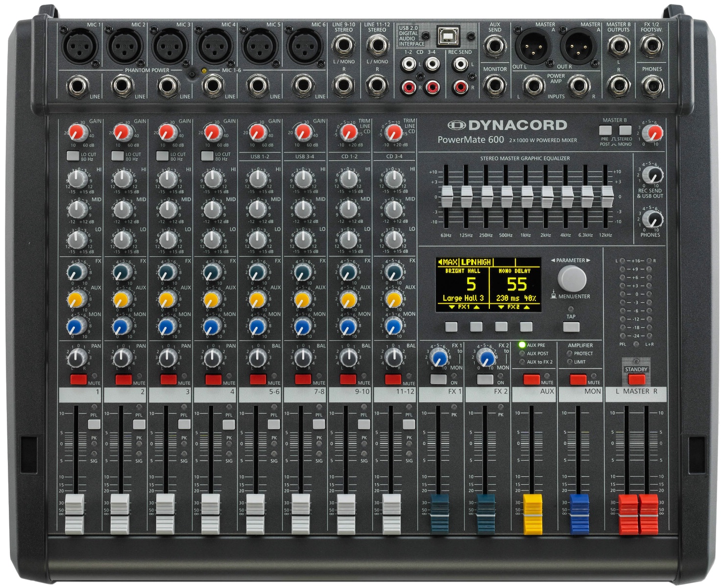Grab the channel 5-6 volume fader
This screenshot has width=724, height=588.
pyautogui.click(x=255, y=514)
